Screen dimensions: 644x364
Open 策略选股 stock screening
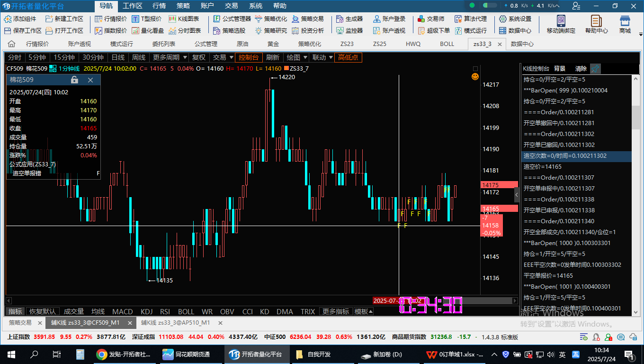pos(229,30)
